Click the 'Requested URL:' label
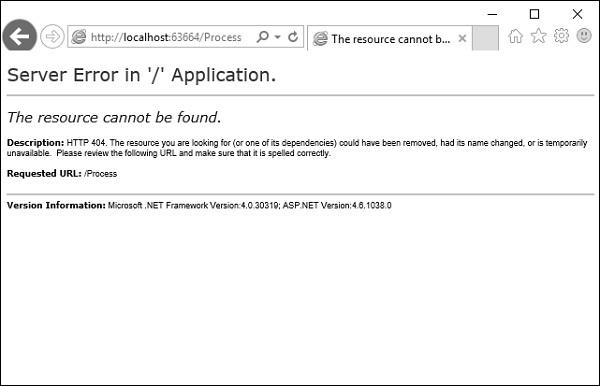 click(x=44, y=174)
